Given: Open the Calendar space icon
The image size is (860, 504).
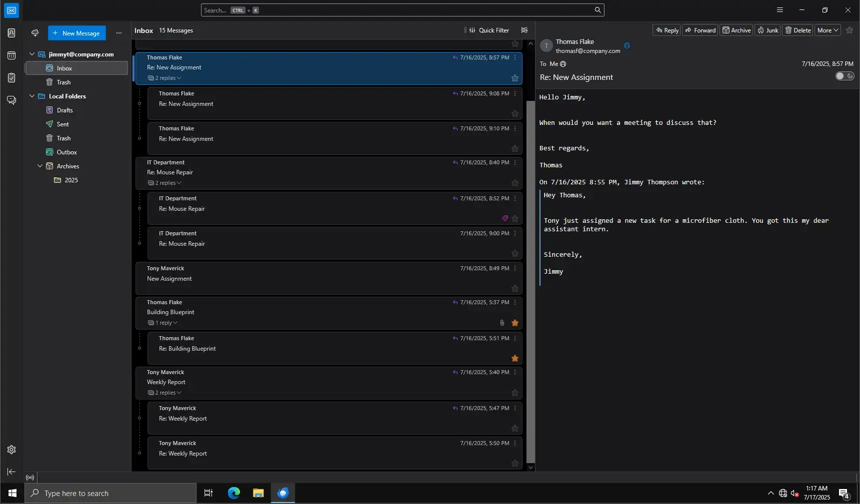Looking at the screenshot, I should (11, 55).
